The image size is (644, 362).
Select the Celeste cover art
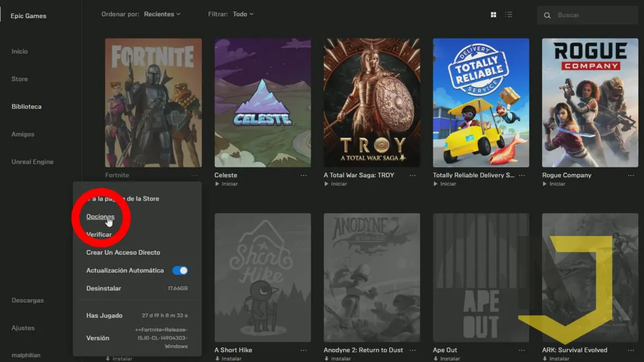click(x=262, y=103)
